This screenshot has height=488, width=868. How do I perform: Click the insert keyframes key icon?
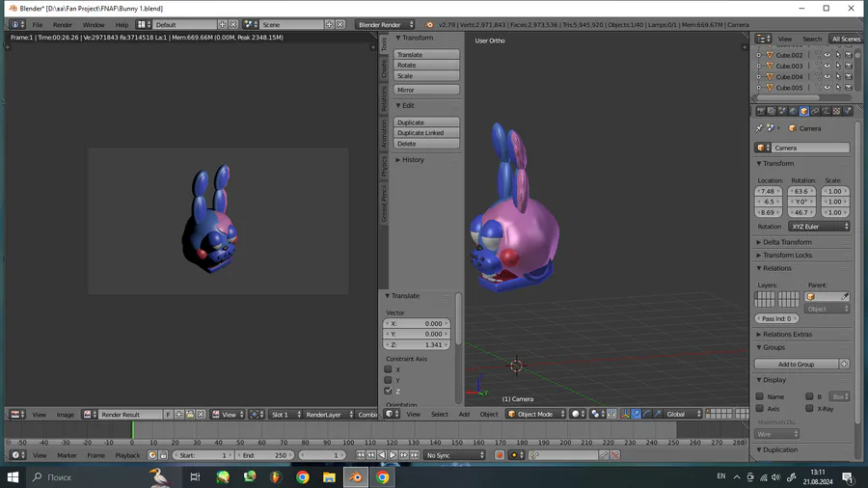(604, 455)
